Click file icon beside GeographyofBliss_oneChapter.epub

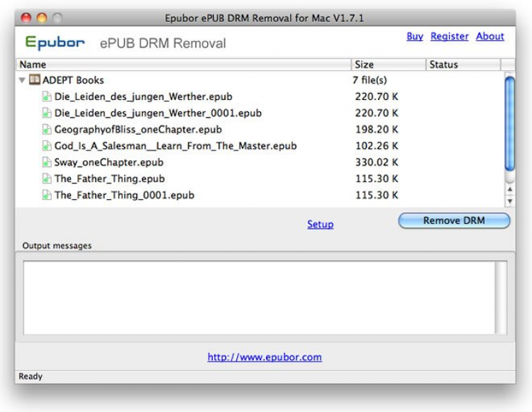click(48, 130)
